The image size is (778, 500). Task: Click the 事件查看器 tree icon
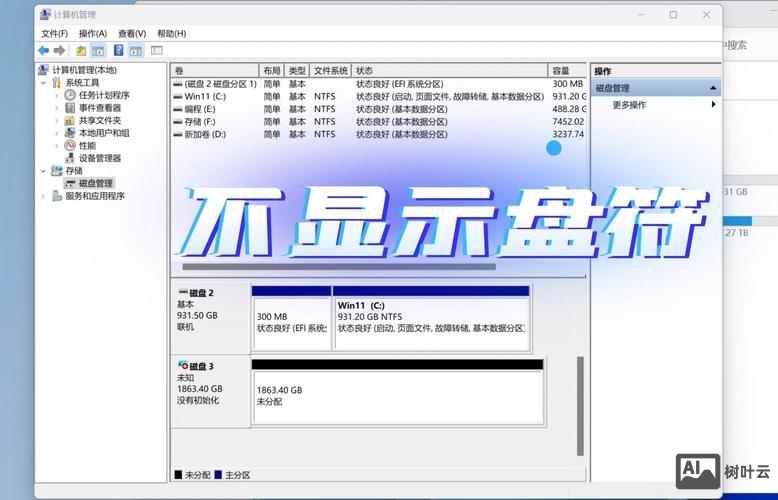point(70,108)
